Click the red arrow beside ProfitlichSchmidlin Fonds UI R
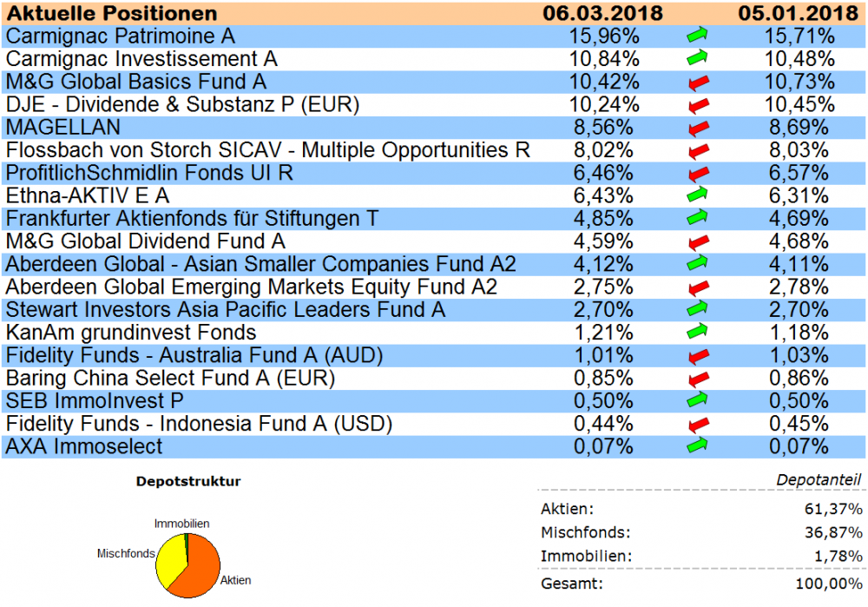868x607 pixels. coord(696,173)
